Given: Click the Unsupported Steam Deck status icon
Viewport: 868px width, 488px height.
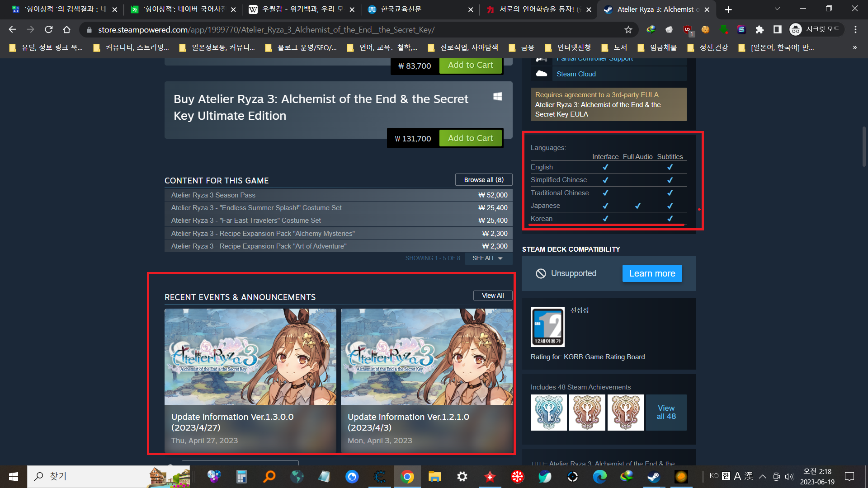Looking at the screenshot, I should click(x=541, y=273).
